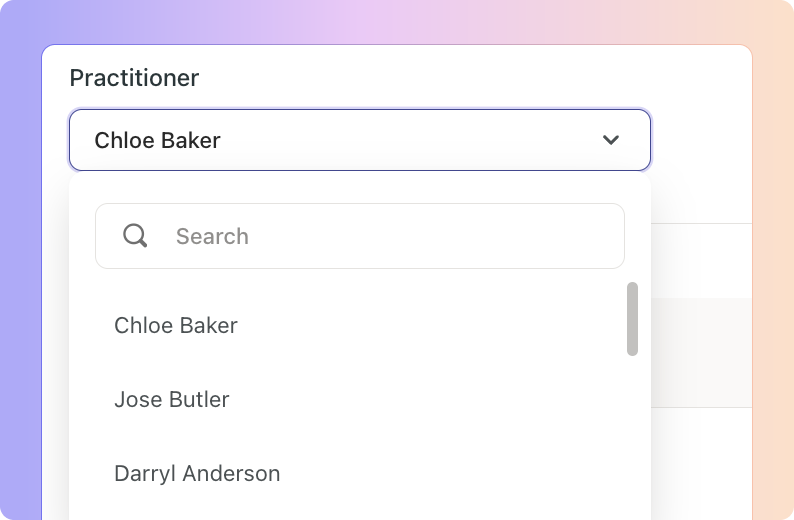The height and width of the screenshot is (520, 794).
Task: Pick Darryl Anderson from the options
Action: 197,473
